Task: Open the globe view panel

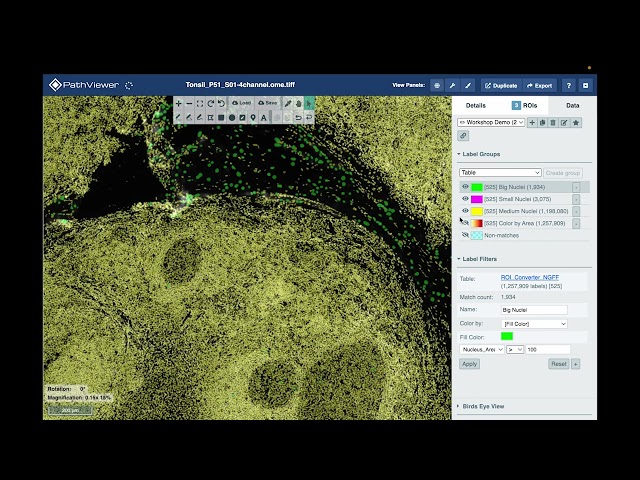Action: (437, 85)
